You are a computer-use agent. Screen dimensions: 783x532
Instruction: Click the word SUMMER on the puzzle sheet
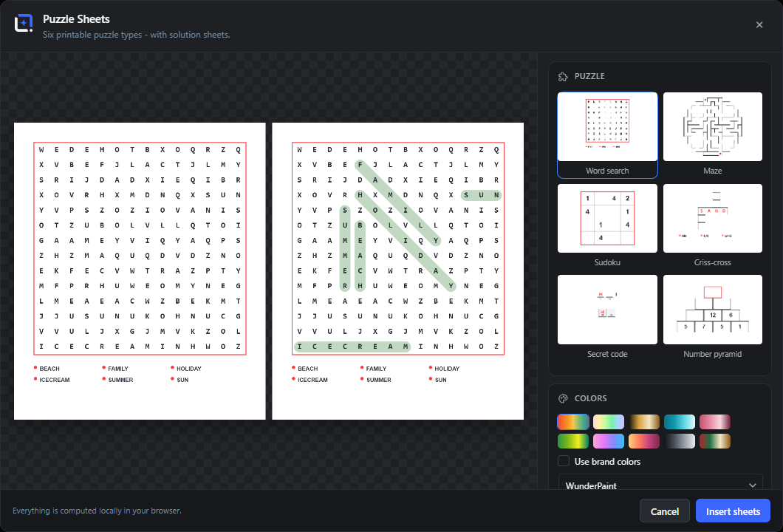[121, 380]
